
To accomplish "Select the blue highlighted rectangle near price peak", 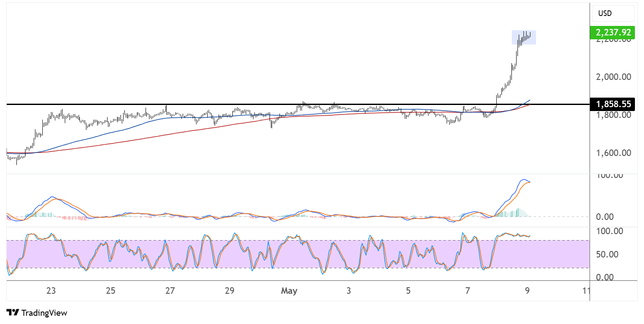I will click(524, 37).
